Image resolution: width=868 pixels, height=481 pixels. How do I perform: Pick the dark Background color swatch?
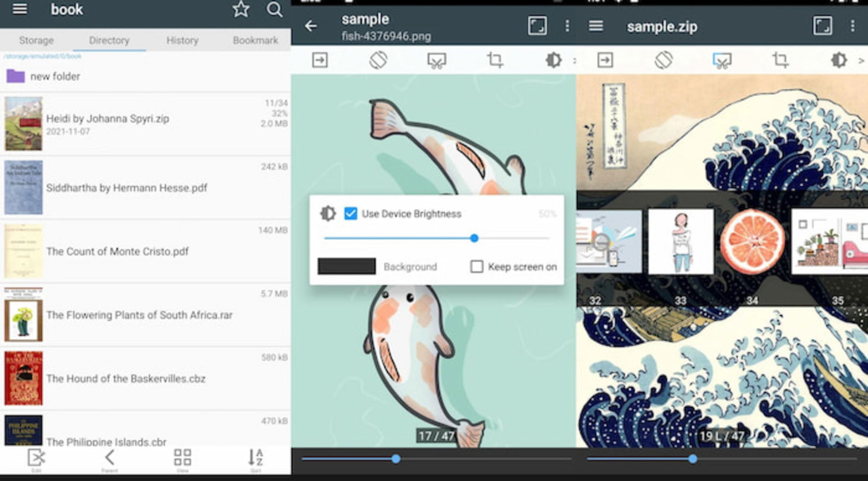[347, 266]
